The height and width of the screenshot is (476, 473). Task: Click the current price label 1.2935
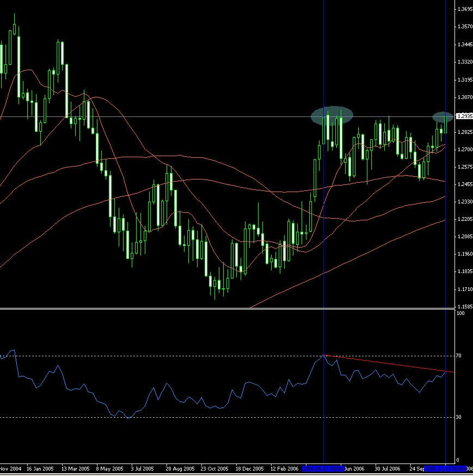coord(464,116)
